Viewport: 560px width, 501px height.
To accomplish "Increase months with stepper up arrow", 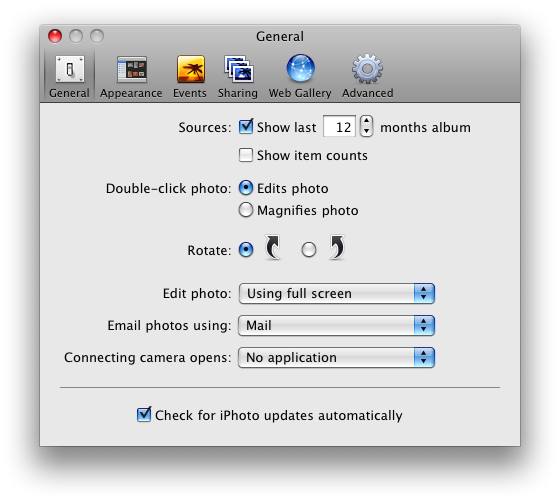I will pyautogui.click(x=366, y=121).
